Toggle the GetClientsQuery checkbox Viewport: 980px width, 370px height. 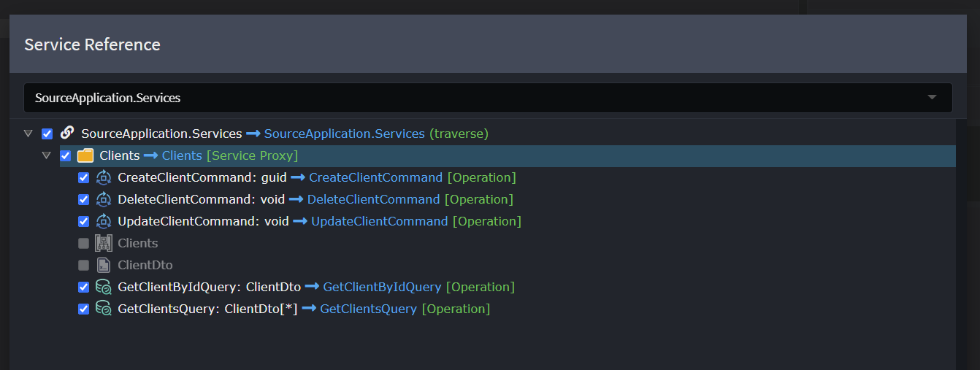[83, 309]
